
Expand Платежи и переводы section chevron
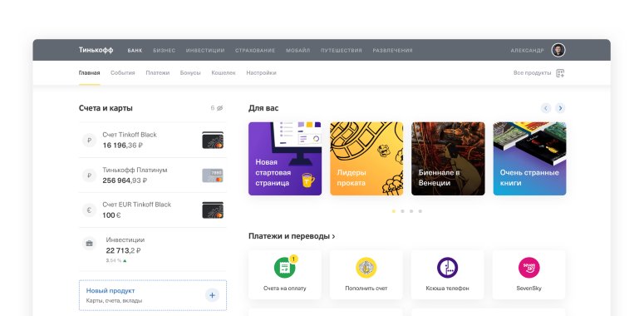pyautogui.click(x=333, y=237)
